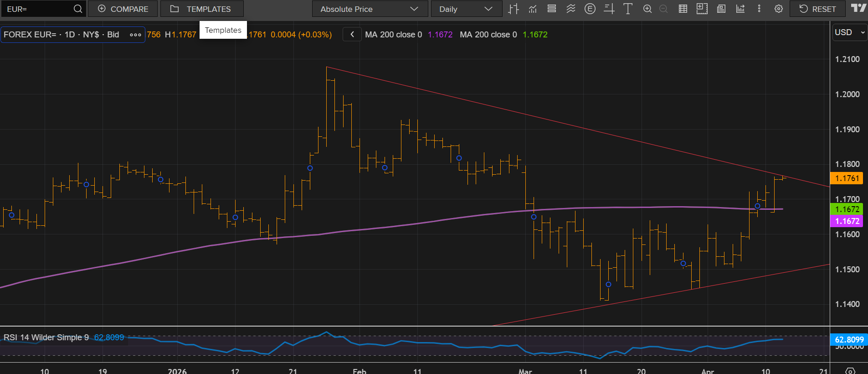Click the news document icon

coord(721,9)
